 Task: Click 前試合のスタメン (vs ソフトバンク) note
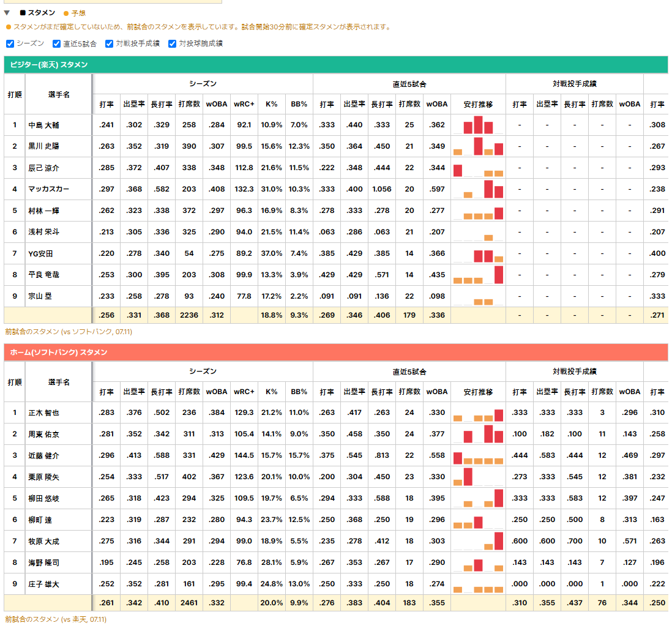click(69, 332)
